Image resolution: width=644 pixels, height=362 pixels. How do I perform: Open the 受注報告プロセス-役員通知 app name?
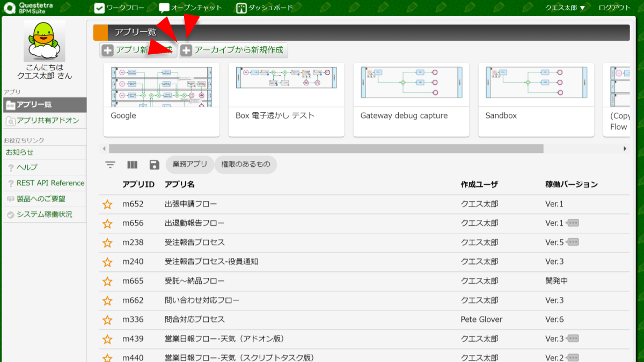pyautogui.click(x=211, y=262)
